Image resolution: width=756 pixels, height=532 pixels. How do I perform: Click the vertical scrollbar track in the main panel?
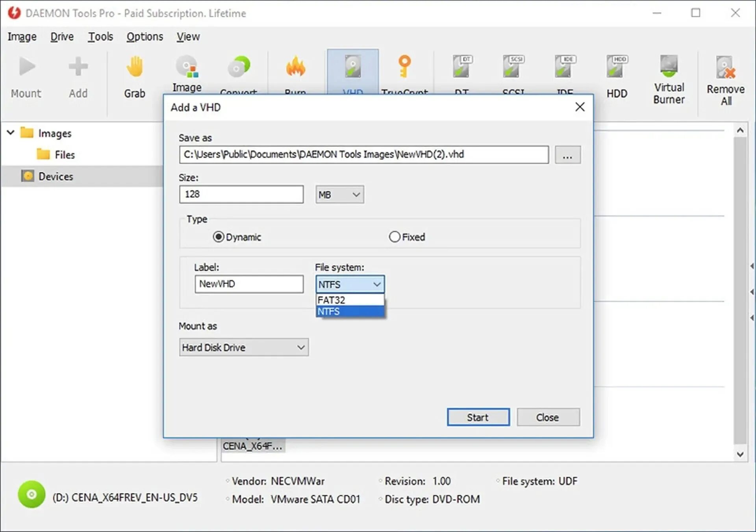pyautogui.click(x=740, y=291)
